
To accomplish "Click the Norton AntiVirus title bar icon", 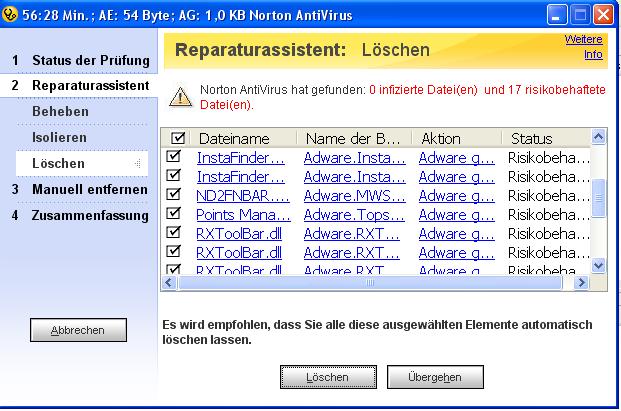I will click(x=10, y=14).
